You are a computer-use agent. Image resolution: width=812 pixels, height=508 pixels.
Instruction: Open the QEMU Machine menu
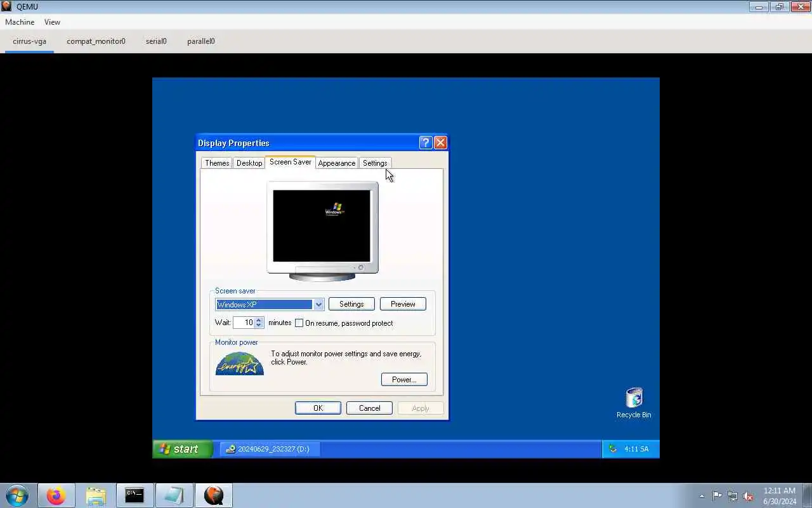coord(20,22)
